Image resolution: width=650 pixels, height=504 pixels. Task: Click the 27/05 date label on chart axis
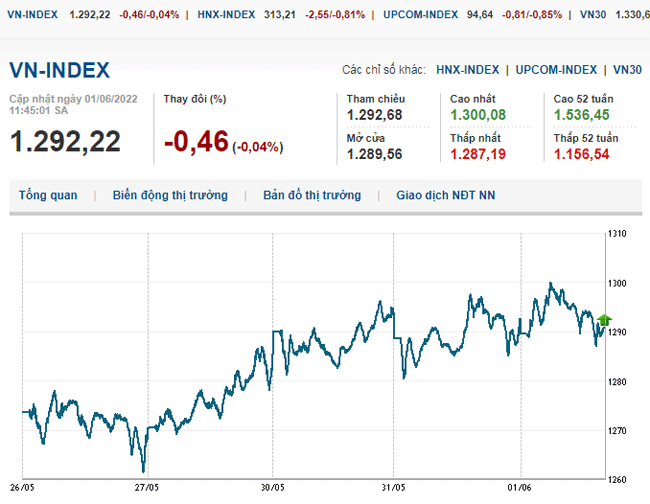click(x=147, y=488)
